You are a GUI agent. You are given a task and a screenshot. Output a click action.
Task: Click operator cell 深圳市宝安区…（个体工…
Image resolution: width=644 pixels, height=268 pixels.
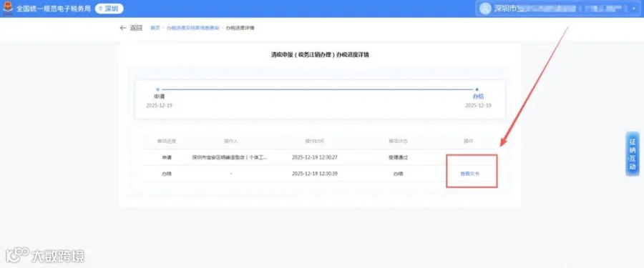(230, 157)
